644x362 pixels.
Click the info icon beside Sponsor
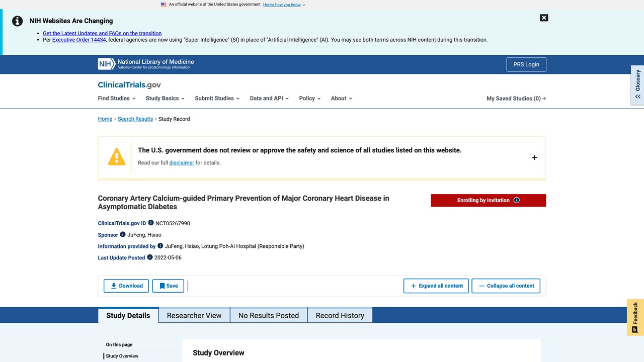(x=123, y=234)
